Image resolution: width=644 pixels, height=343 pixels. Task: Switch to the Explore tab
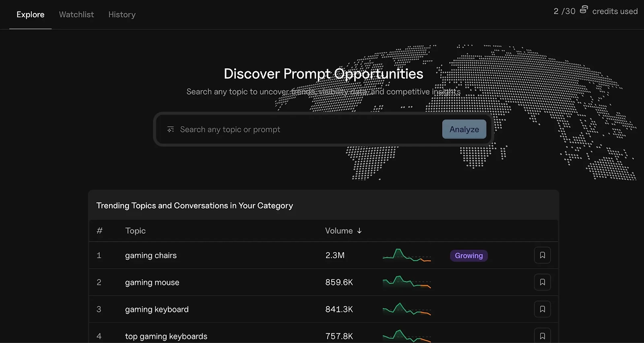click(x=31, y=14)
